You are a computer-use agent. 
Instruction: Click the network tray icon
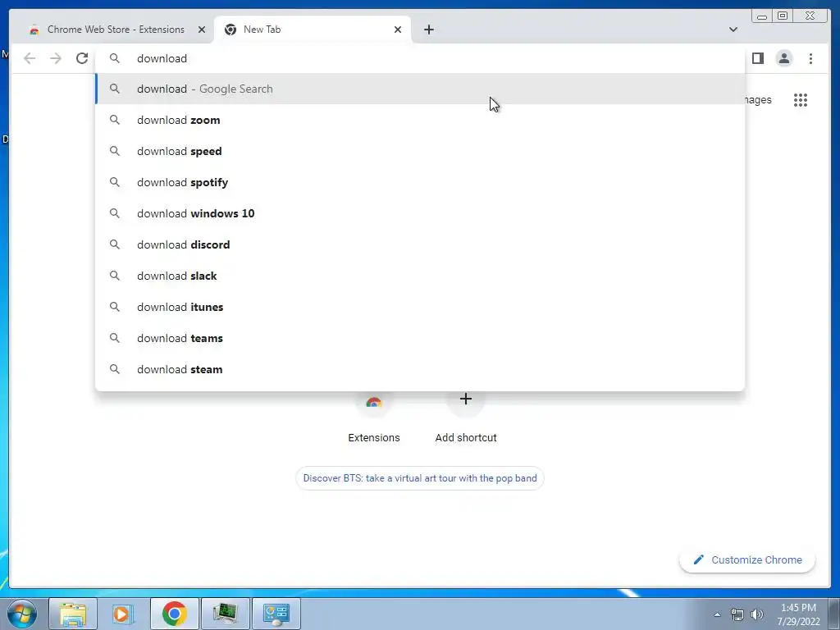tap(737, 614)
